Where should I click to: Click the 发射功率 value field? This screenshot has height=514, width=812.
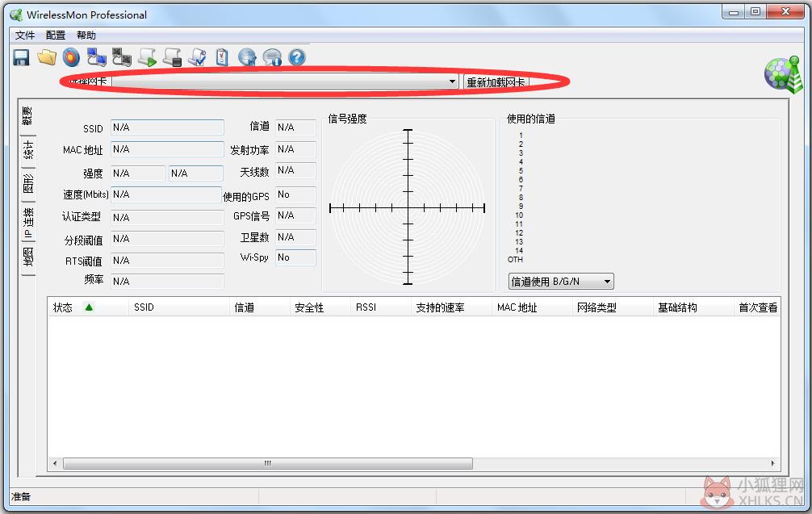(x=295, y=149)
